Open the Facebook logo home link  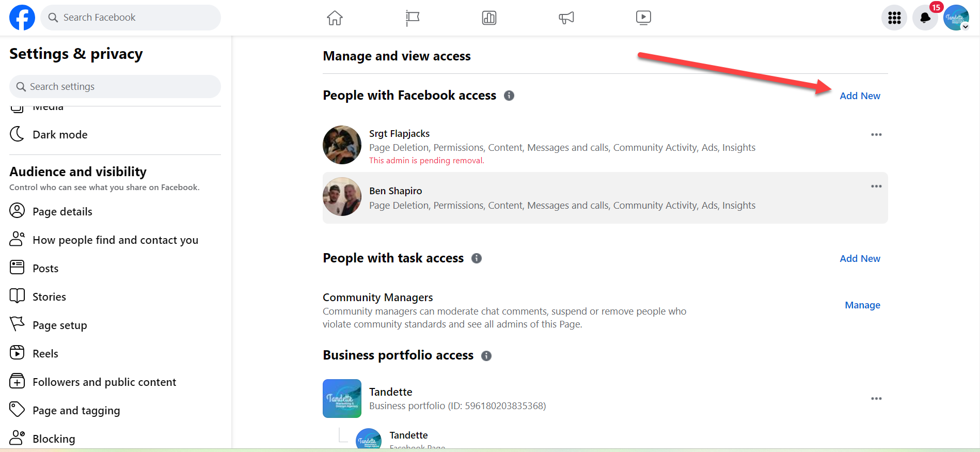point(22,18)
